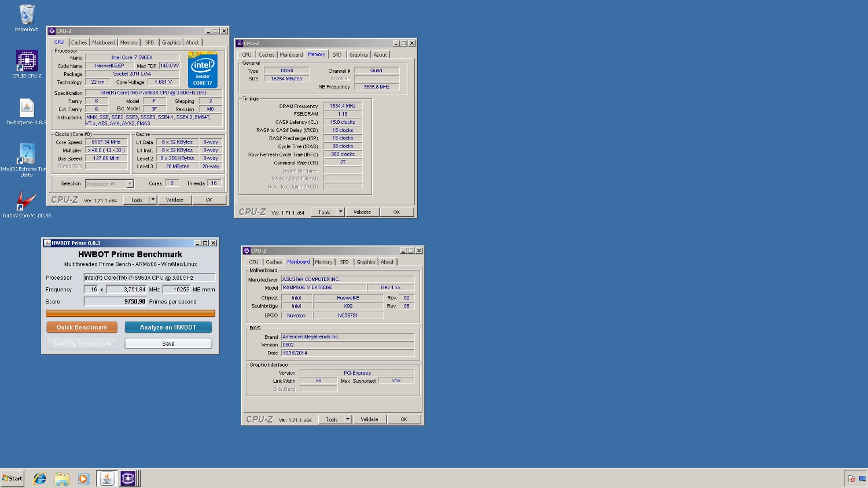Open the Processor #1 selection dropdown

[130, 184]
